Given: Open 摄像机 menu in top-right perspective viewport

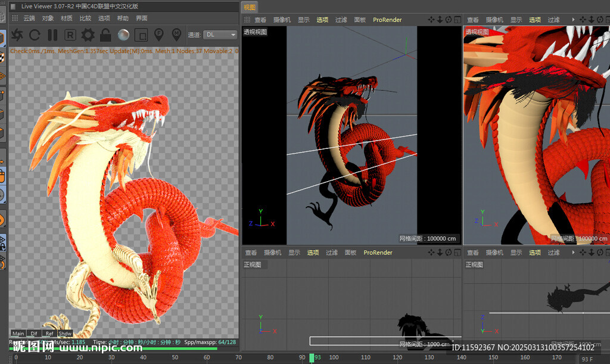Looking at the screenshot, I should 494,20.
